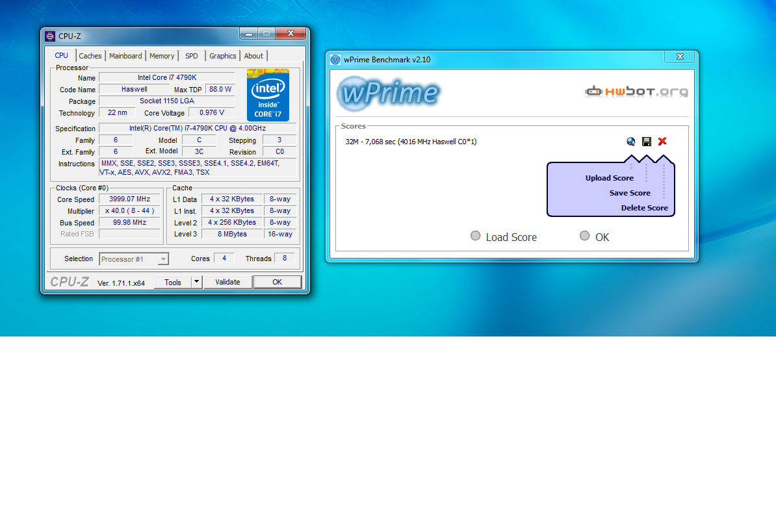Select the OK radio button in wPrime
Screen dimensions: 776x532
(x=584, y=236)
